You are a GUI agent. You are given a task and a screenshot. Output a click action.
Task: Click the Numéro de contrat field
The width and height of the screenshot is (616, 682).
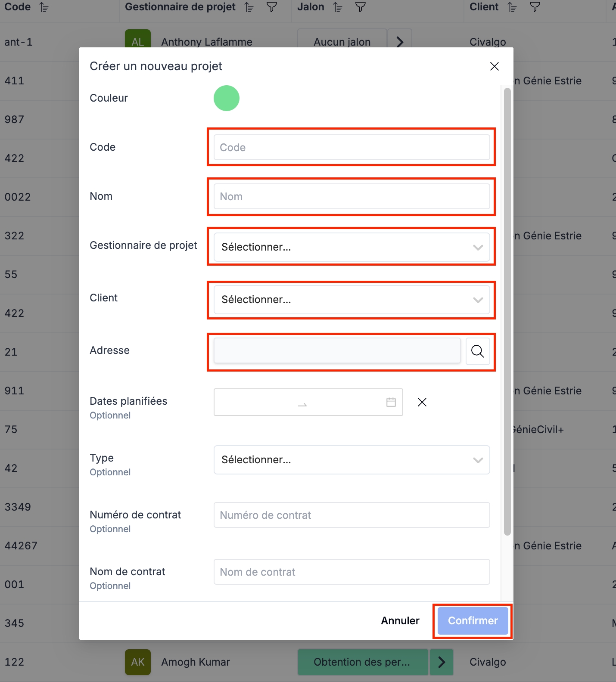(351, 515)
